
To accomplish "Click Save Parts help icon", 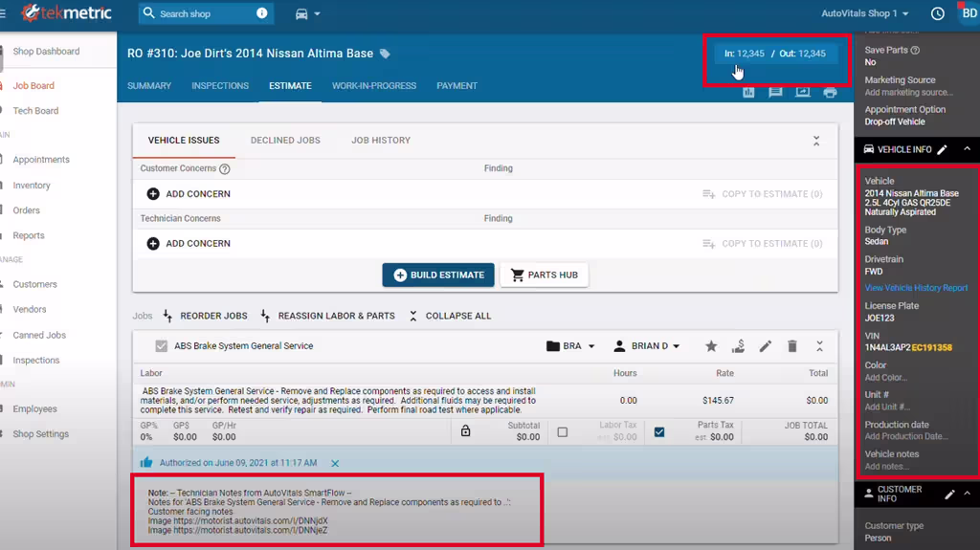I will click(915, 50).
